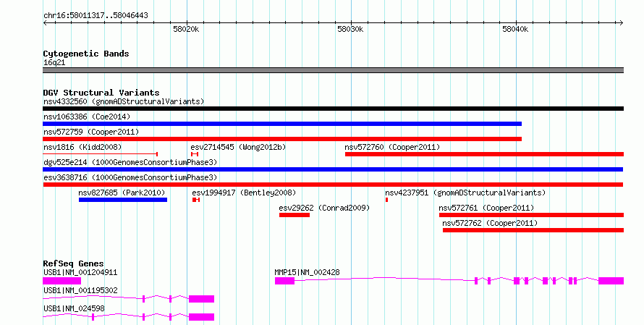This screenshot has width=644, height=325.
Task: Select the red nsv572762 variant bar
Action: 533,230
